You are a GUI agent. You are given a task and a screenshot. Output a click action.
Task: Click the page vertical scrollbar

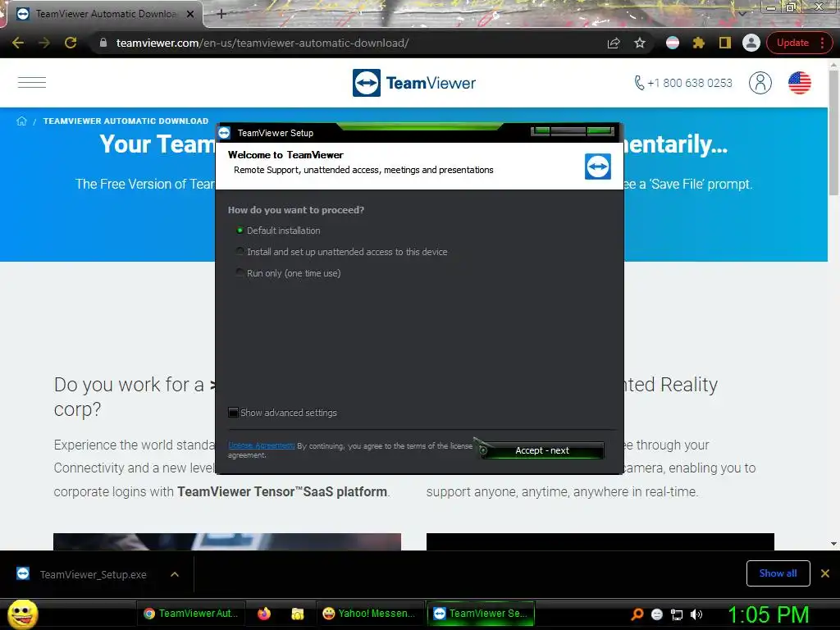[833, 133]
